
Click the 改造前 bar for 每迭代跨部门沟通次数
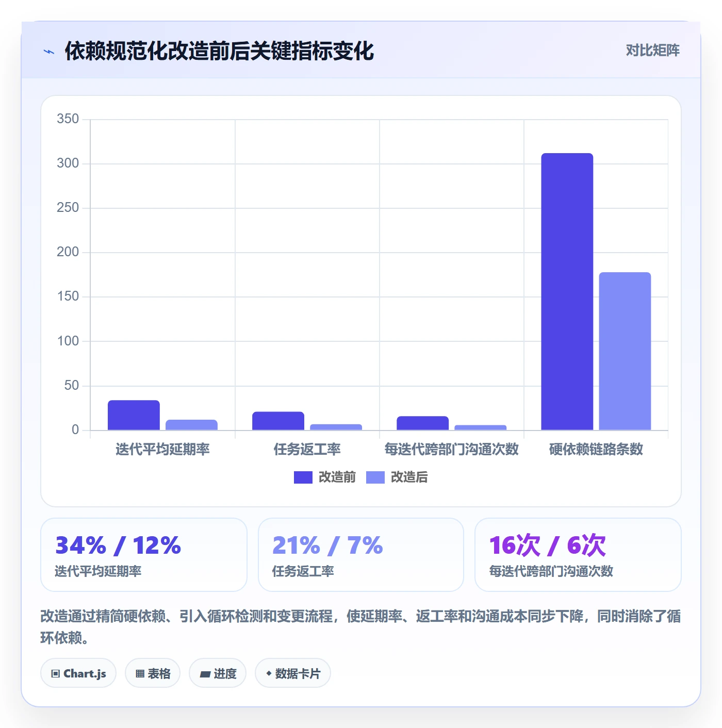[423, 423]
